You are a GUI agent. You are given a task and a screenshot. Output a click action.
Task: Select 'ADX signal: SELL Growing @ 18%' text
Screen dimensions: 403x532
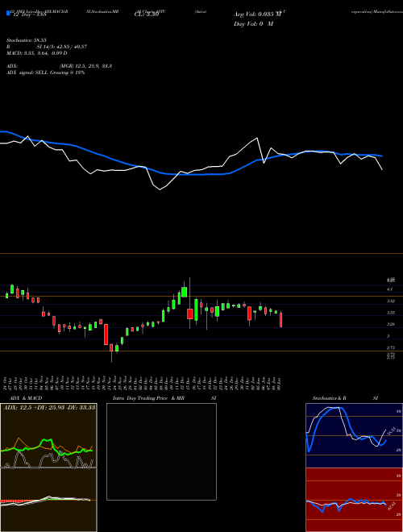click(46, 73)
